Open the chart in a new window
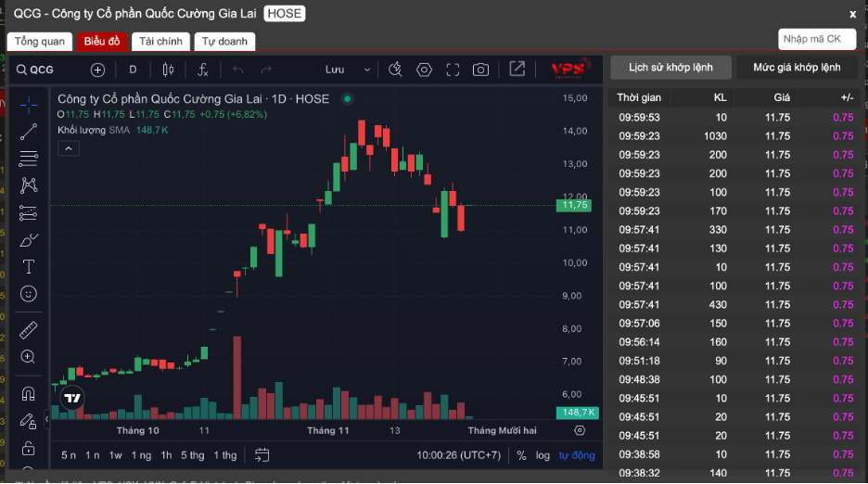868x484 pixels. [x=517, y=70]
